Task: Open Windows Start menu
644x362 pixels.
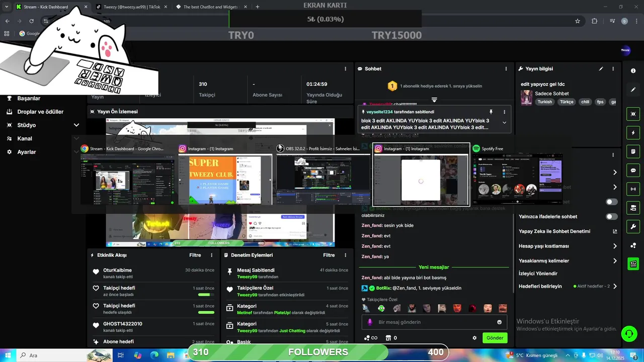Action: point(8,355)
